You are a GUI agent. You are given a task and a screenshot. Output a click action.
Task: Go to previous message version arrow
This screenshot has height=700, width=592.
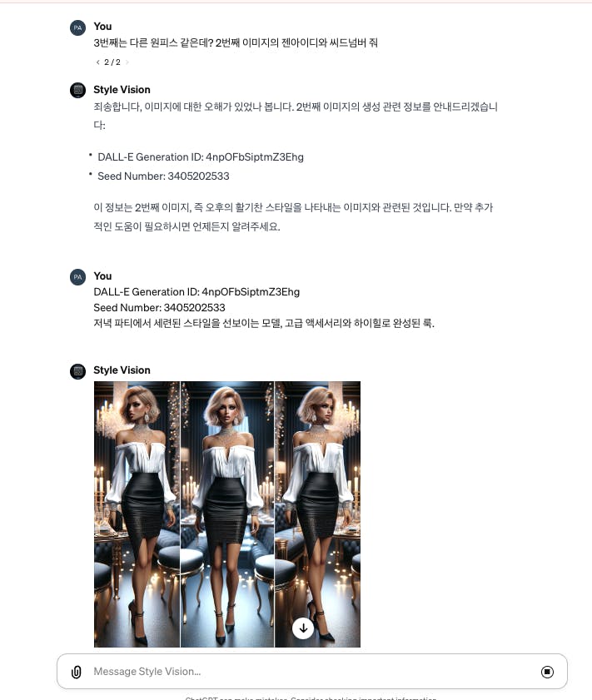97,62
